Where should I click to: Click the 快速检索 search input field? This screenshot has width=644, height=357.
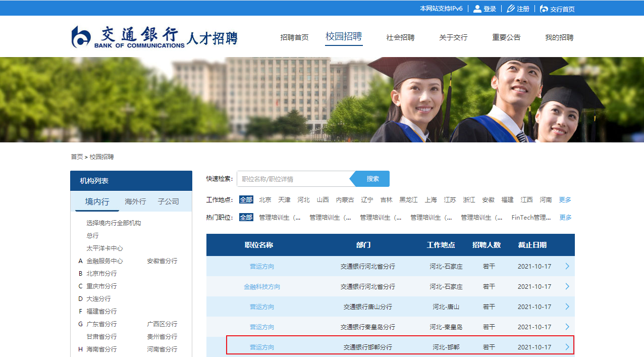(x=293, y=179)
